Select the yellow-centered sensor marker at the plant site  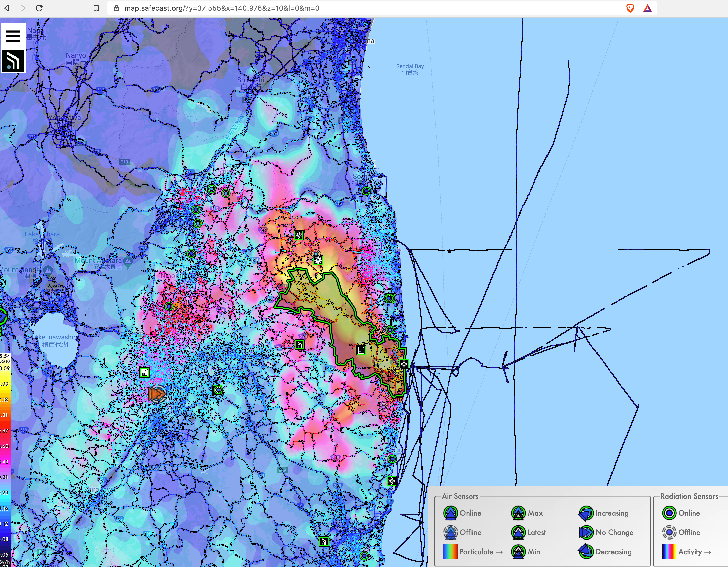397,371
